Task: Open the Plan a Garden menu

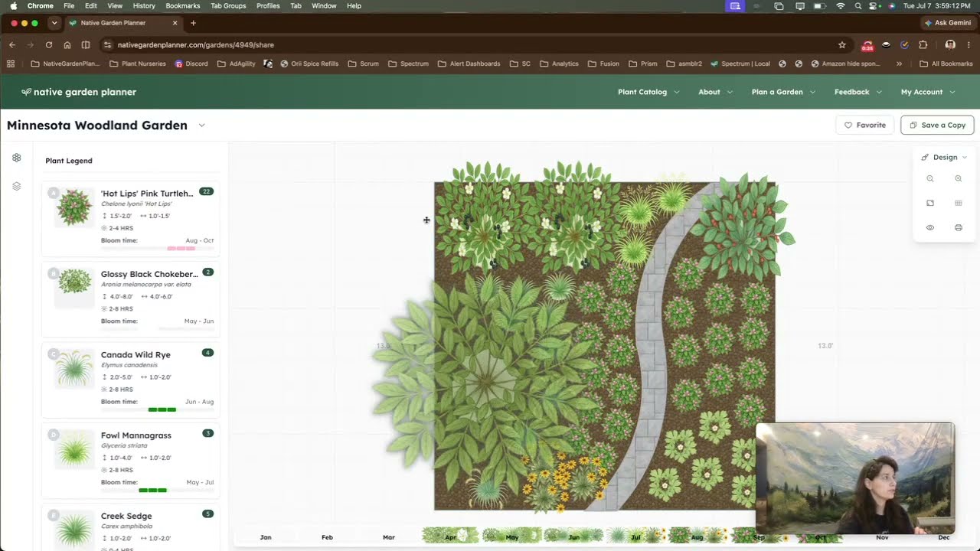Action: [x=783, y=92]
